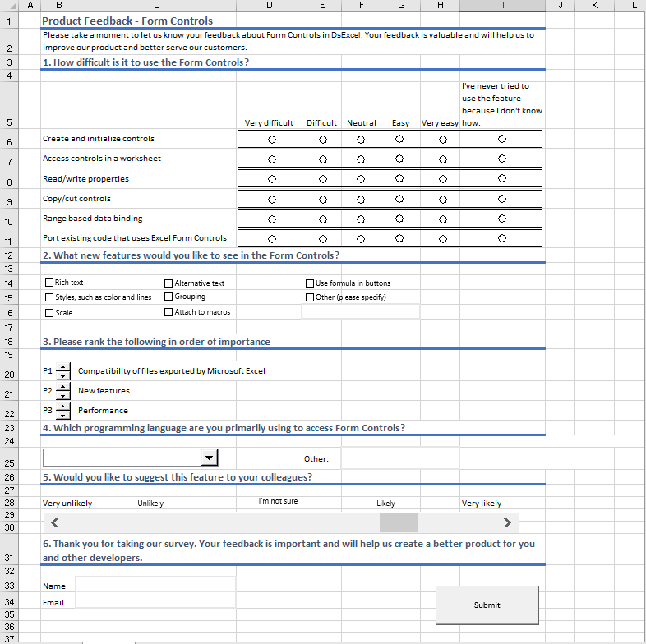
Task: Click the 'Performance' ranking item
Action: 103,411
